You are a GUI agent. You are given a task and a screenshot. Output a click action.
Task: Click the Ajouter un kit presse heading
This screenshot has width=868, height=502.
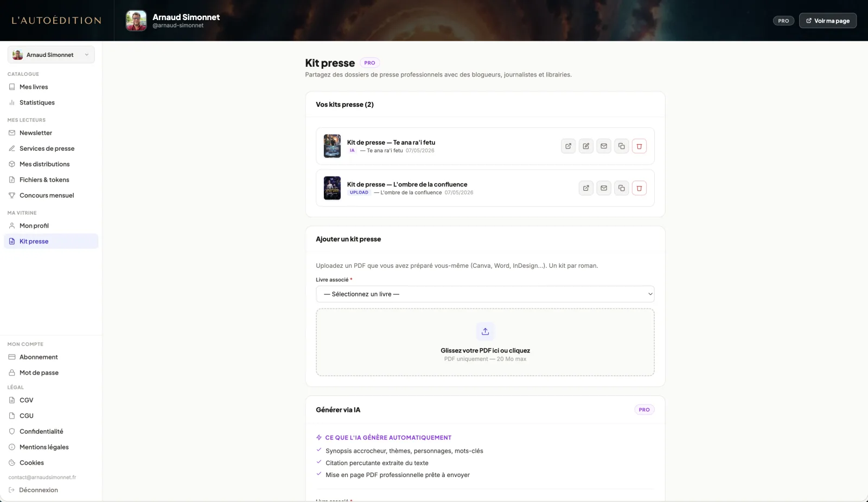coord(348,239)
